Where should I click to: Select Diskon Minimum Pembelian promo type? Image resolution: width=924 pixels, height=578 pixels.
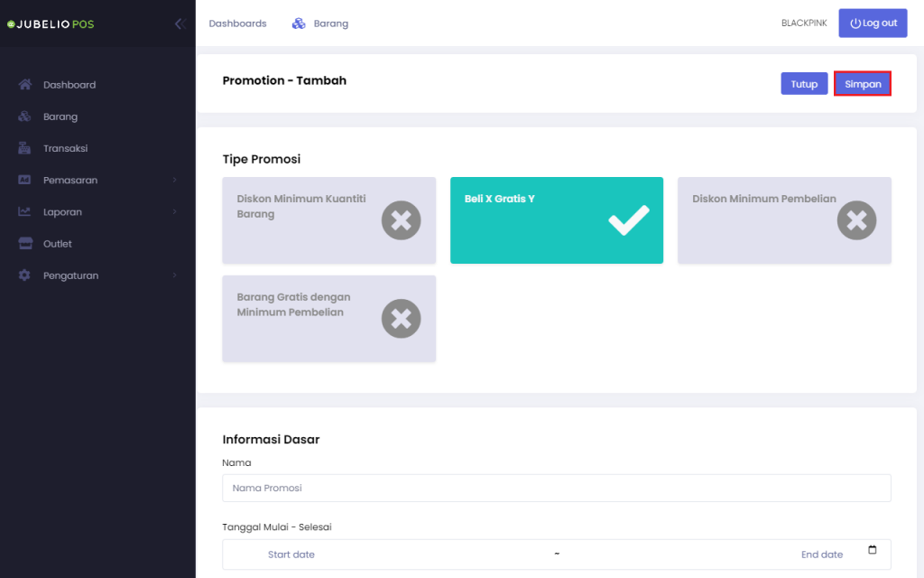[x=784, y=220]
